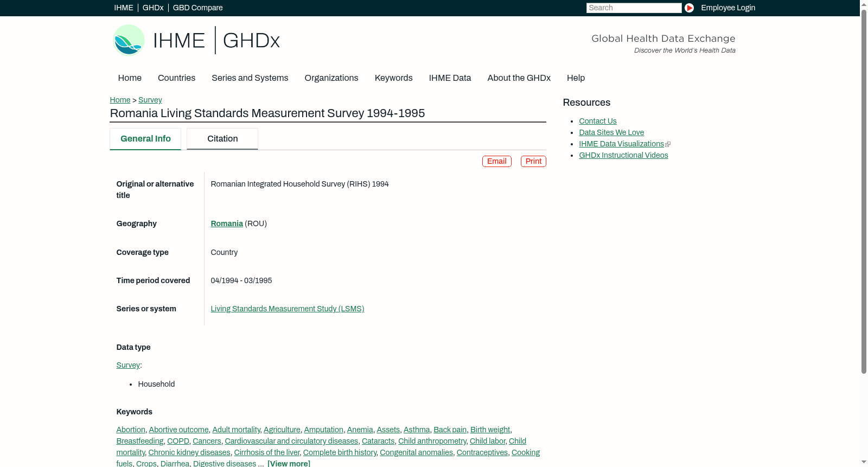868x467 pixels.
Task: Open Data Sites We Love link
Action: tap(611, 132)
